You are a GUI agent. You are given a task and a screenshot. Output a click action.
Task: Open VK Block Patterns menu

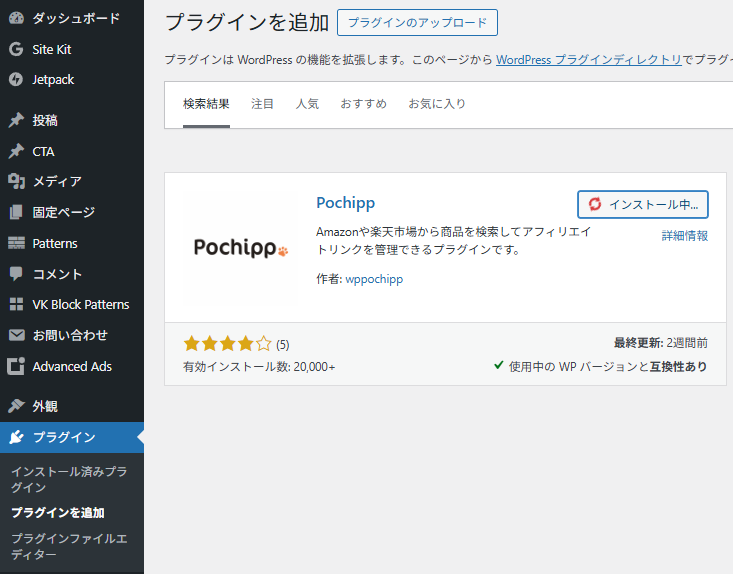click(x=80, y=304)
